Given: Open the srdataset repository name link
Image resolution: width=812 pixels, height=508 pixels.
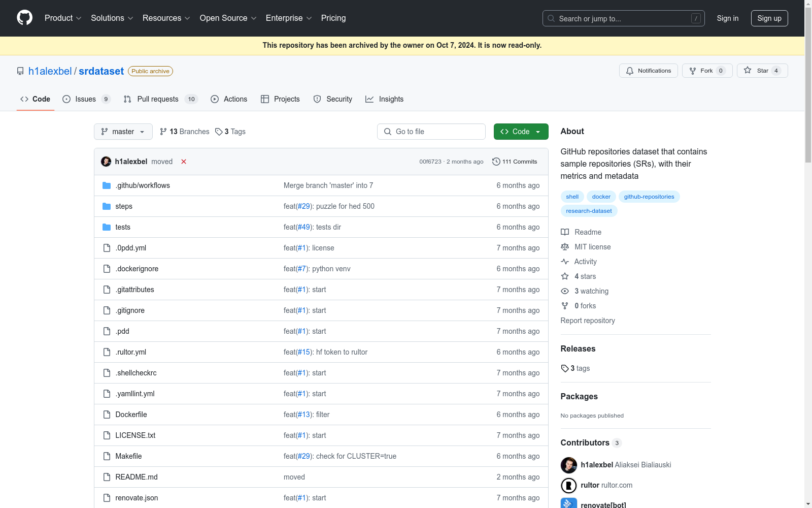Looking at the screenshot, I should tap(101, 71).
